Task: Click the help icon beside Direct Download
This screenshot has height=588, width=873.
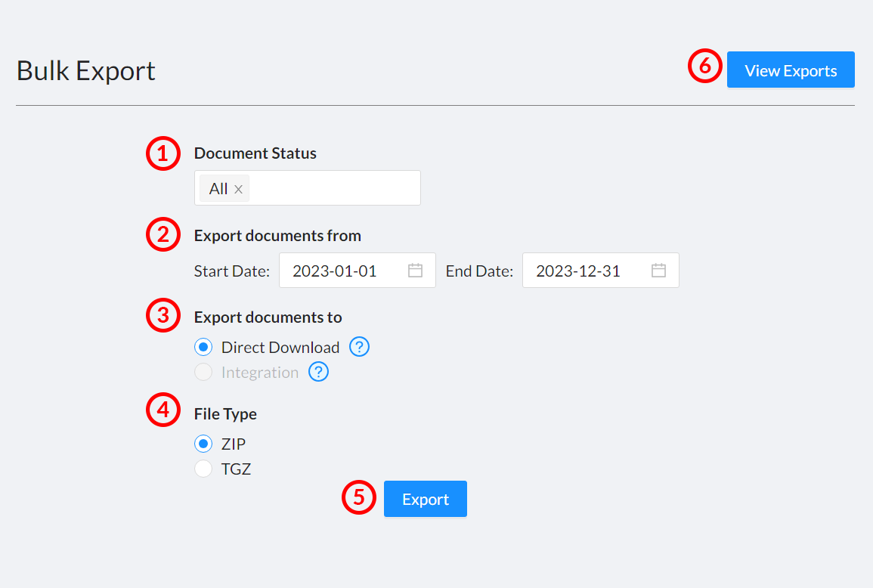Action: [359, 347]
